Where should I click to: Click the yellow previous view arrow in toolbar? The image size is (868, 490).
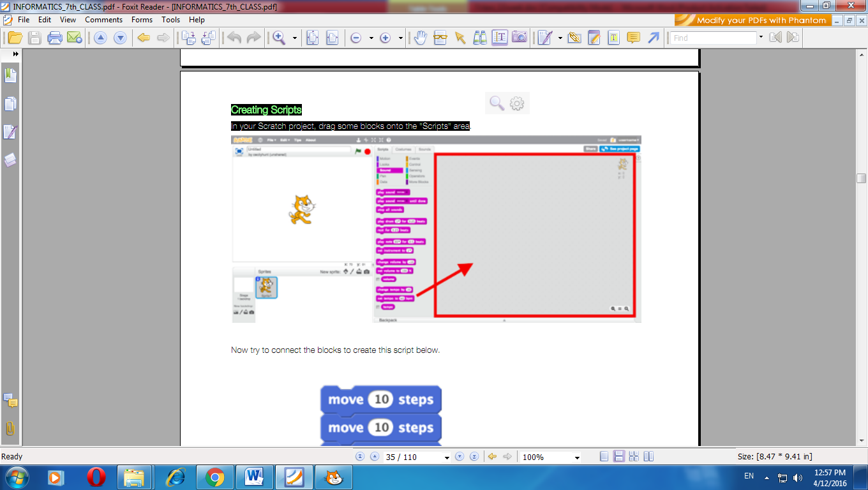pyautogui.click(x=144, y=38)
